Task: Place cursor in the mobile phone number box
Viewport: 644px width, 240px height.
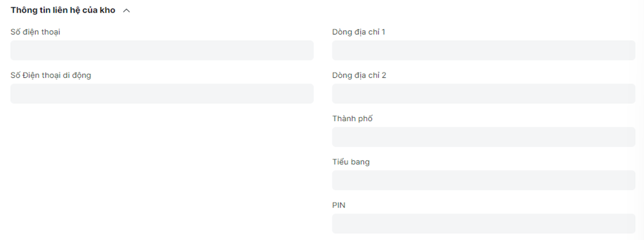Action: click(x=162, y=94)
